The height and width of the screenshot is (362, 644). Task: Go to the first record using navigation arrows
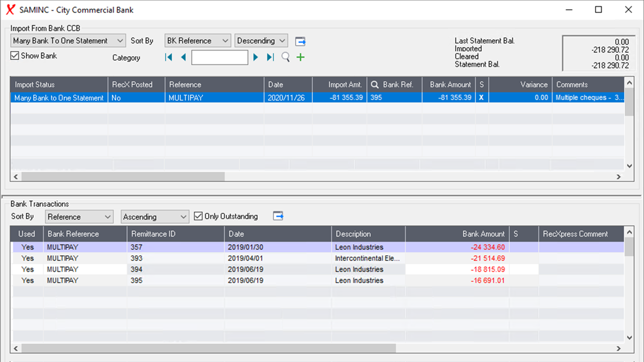169,57
